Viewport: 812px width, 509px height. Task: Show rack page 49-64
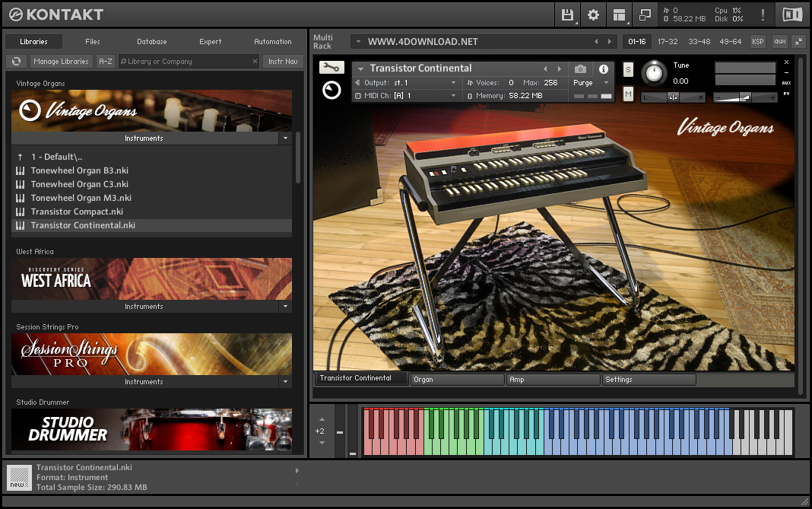(730, 42)
